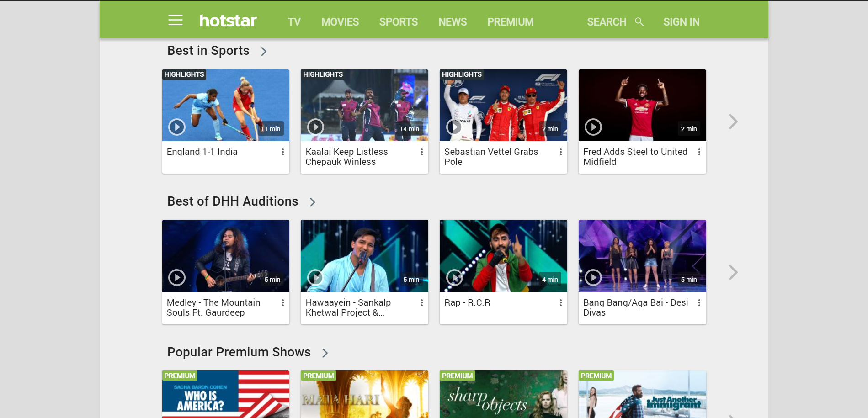This screenshot has height=418, width=868.
Task: Click the 14 min duration label
Action: tap(410, 129)
